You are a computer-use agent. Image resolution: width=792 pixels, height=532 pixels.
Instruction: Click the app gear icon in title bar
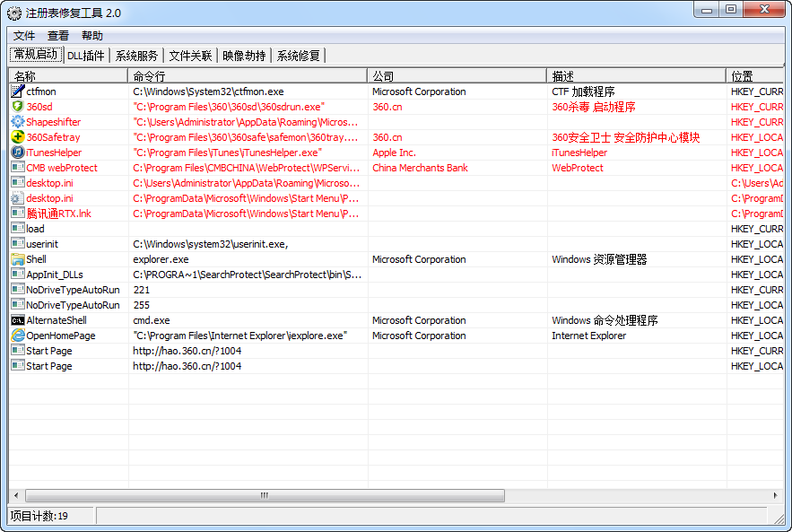pyautogui.click(x=14, y=13)
